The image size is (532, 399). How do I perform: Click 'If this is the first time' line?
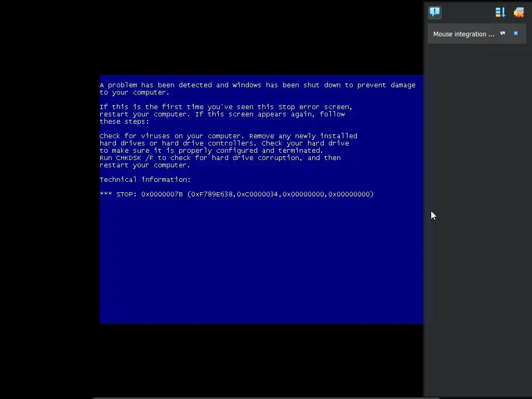coord(225,107)
